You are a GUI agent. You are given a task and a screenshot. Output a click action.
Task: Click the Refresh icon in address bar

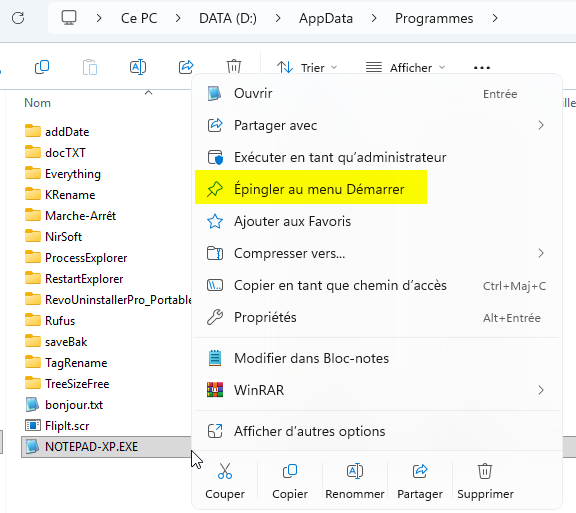(18, 18)
